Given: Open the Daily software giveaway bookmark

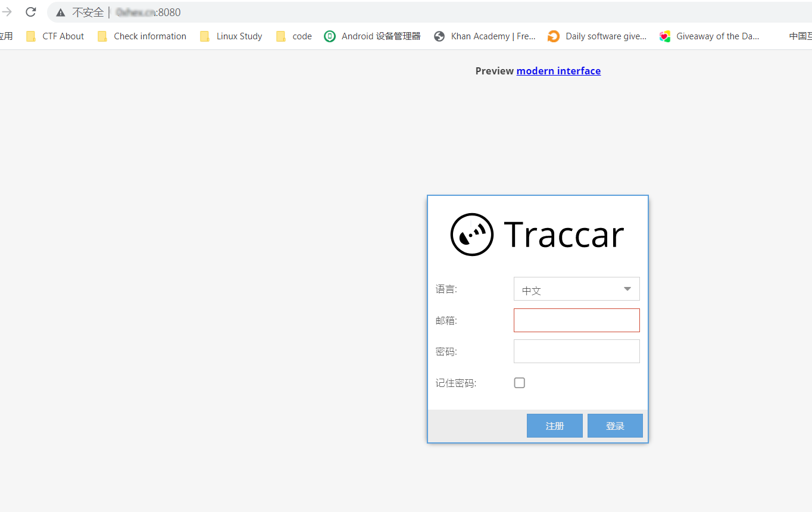Looking at the screenshot, I should pyautogui.click(x=597, y=36).
